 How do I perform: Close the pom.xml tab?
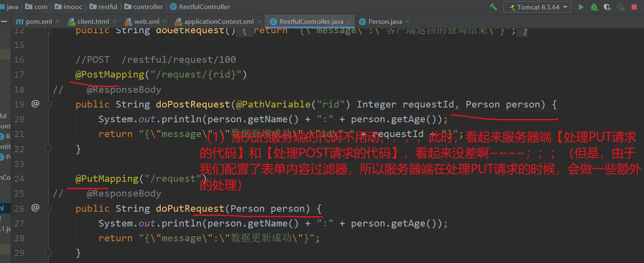point(57,21)
